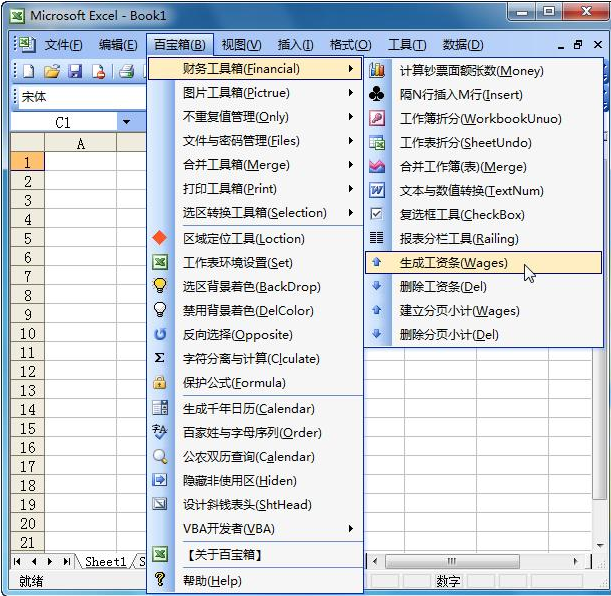The width and height of the screenshot is (611, 596).
Task: Choose 【关于百宝箱】 menu entry
Action: [x=255, y=554]
